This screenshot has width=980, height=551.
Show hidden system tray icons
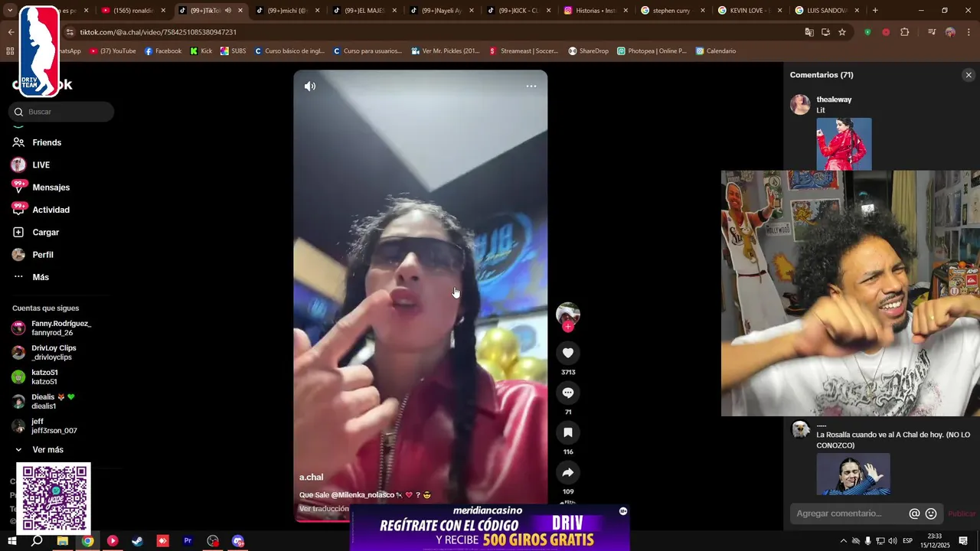pos(844,541)
